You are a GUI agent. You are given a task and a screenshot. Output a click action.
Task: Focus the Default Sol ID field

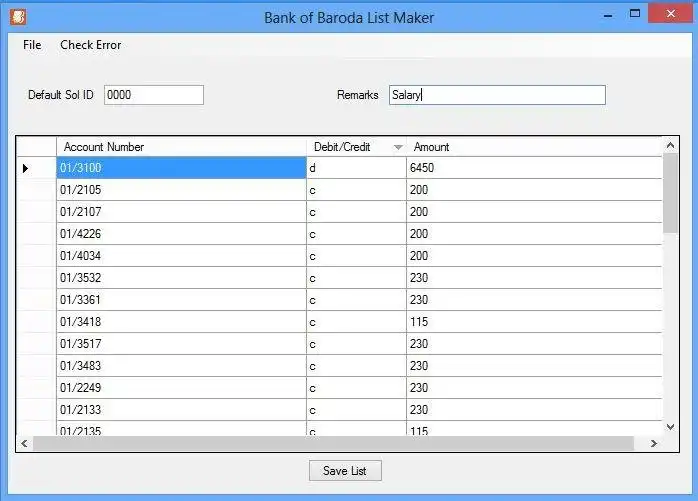pos(154,95)
